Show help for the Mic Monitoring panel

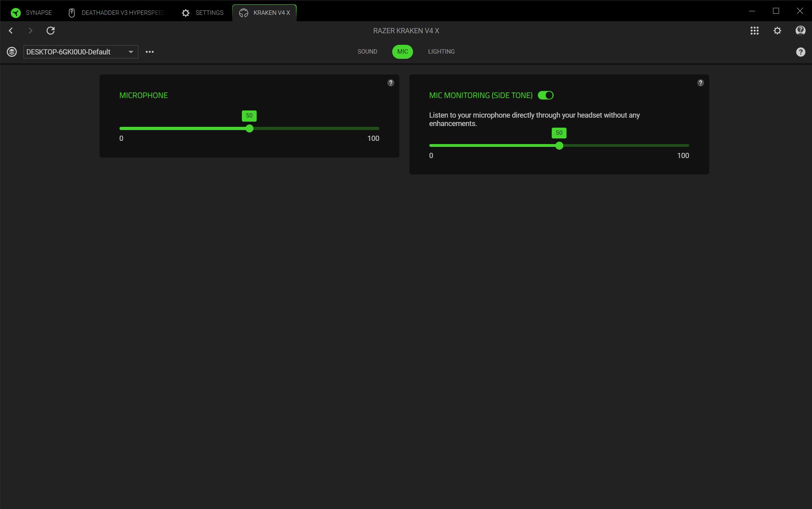(700, 83)
